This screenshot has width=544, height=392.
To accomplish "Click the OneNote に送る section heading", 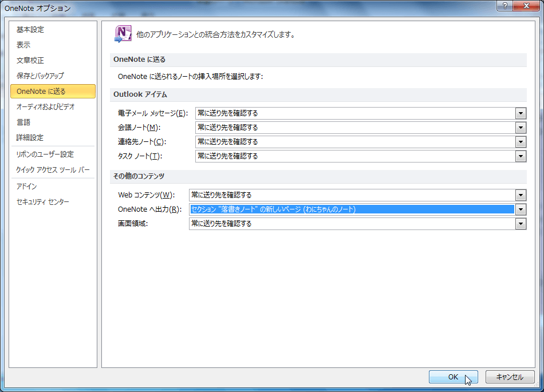I will tap(140, 60).
